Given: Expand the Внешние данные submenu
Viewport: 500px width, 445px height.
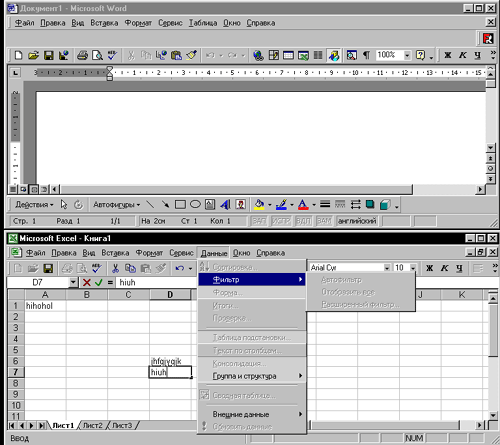Looking at the screenshot, I should pos(252,414).
